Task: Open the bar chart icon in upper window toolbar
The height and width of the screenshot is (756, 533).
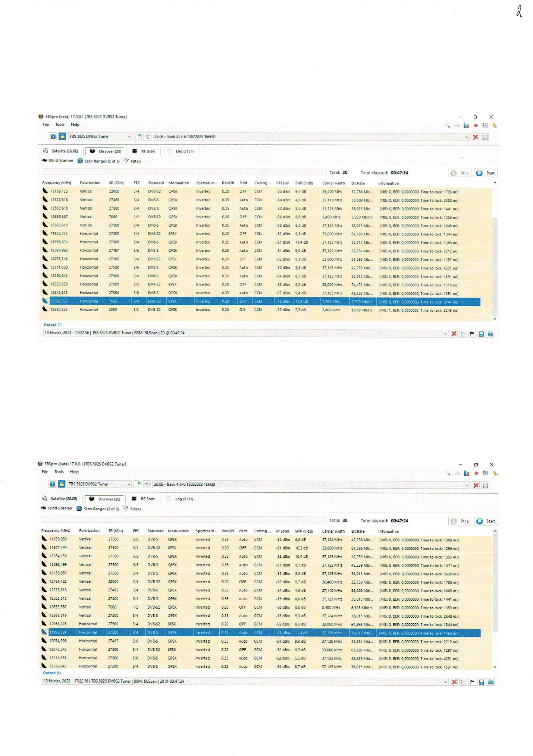Action: 466,125
